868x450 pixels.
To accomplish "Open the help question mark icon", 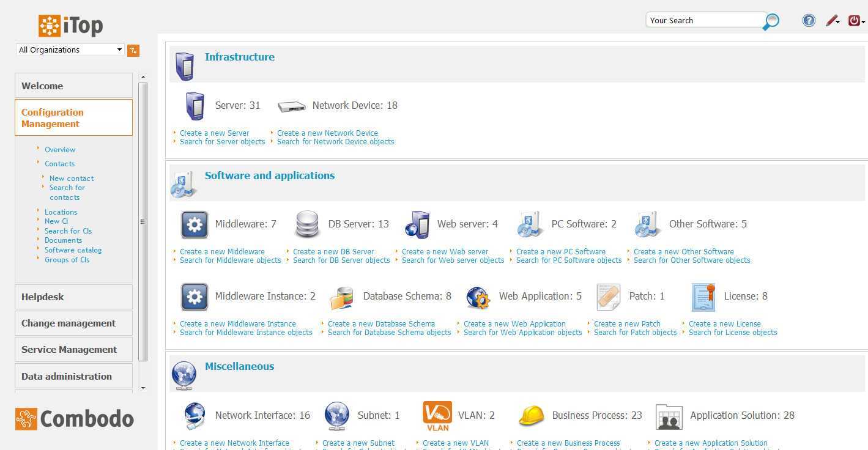I will [x=809, y=21].
